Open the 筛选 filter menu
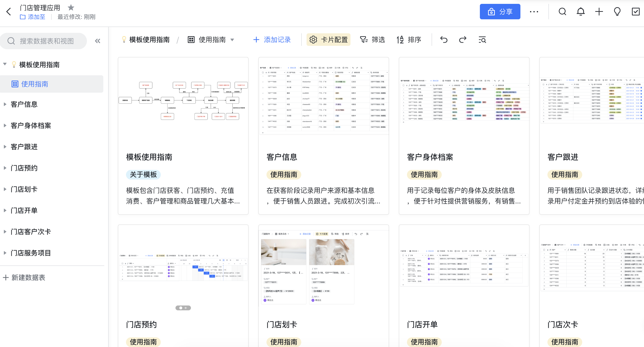 coord(372,40)
